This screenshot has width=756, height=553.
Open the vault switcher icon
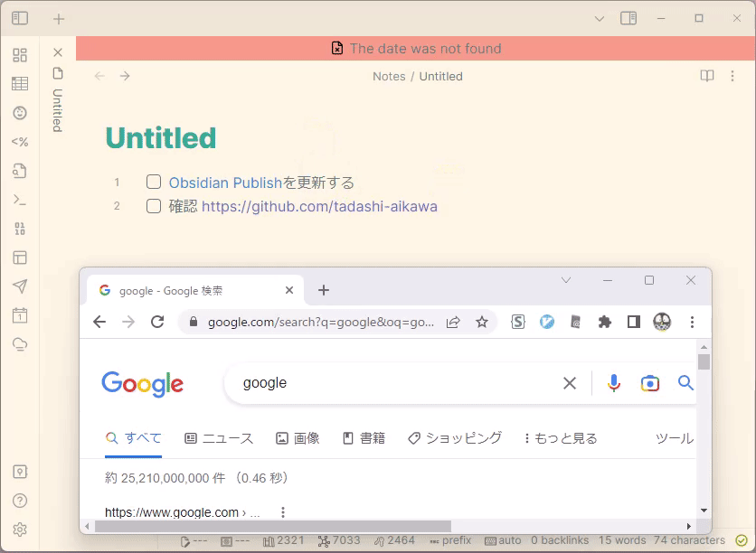click(x=20, y=472)
